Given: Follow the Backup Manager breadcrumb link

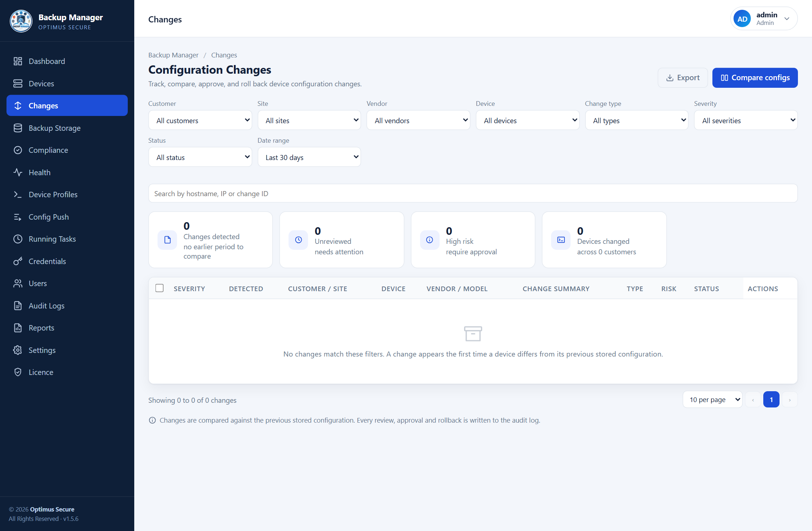Looking at the screenshot, I should point(173,55).
